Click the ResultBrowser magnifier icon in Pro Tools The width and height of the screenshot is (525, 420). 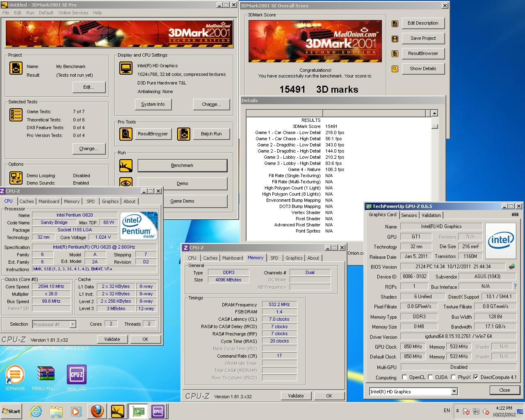[126, 134]
